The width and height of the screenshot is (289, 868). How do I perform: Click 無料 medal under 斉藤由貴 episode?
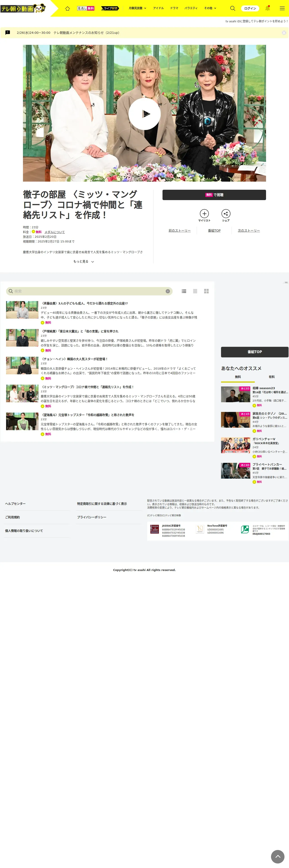46,322
